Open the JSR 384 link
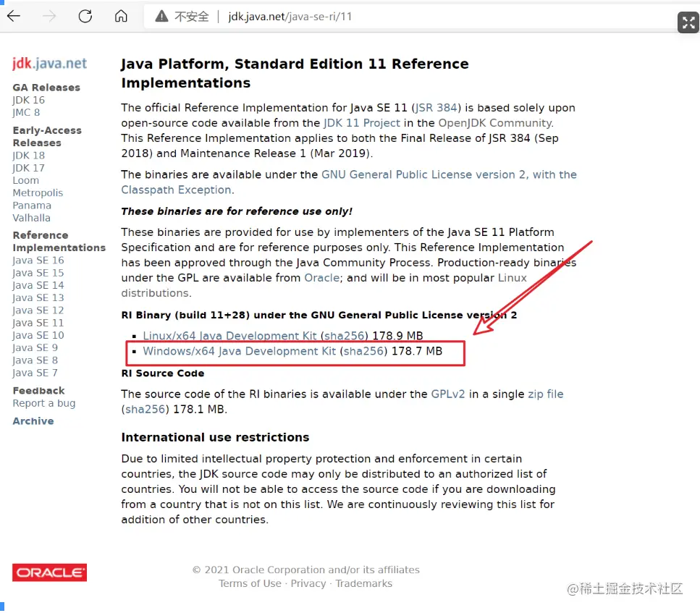Screen dimensions: 700x613 [437, 108]
